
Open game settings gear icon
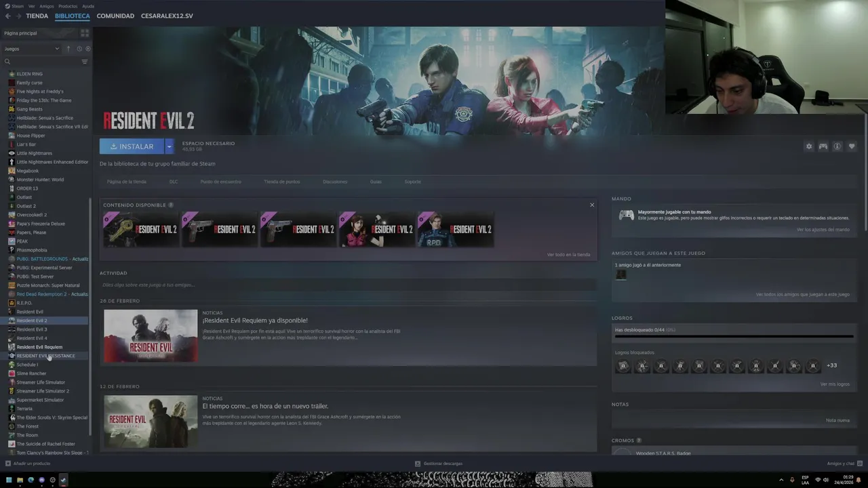tap(809, 146)
